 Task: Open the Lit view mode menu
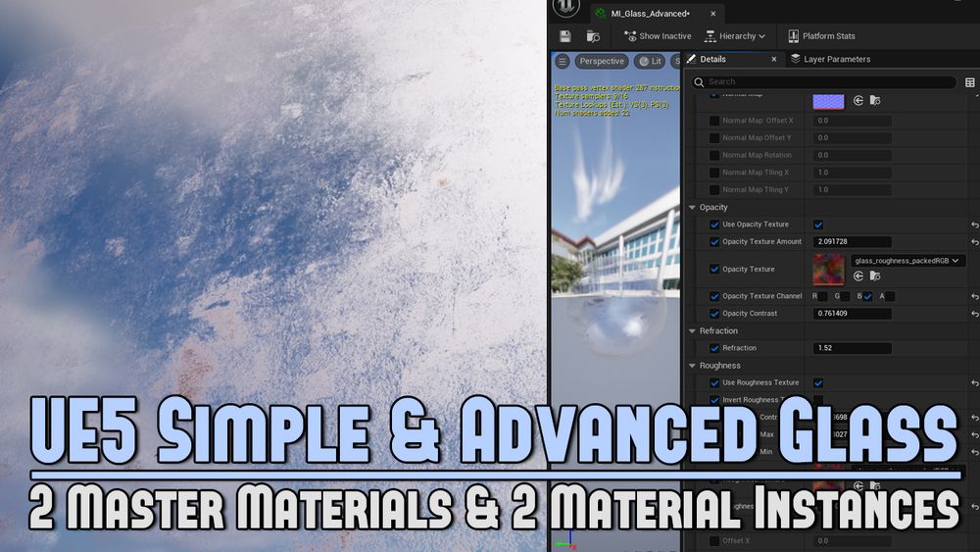point(650,61)
